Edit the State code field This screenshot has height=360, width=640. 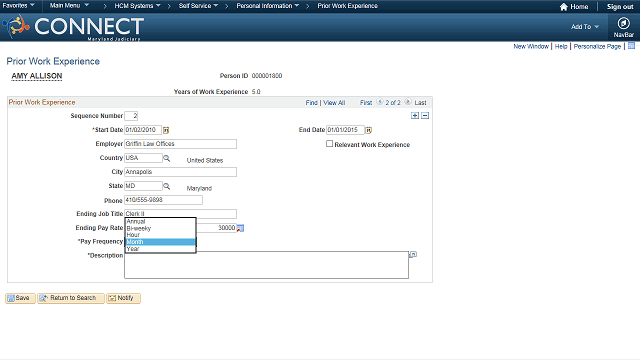tap(143, 186)
